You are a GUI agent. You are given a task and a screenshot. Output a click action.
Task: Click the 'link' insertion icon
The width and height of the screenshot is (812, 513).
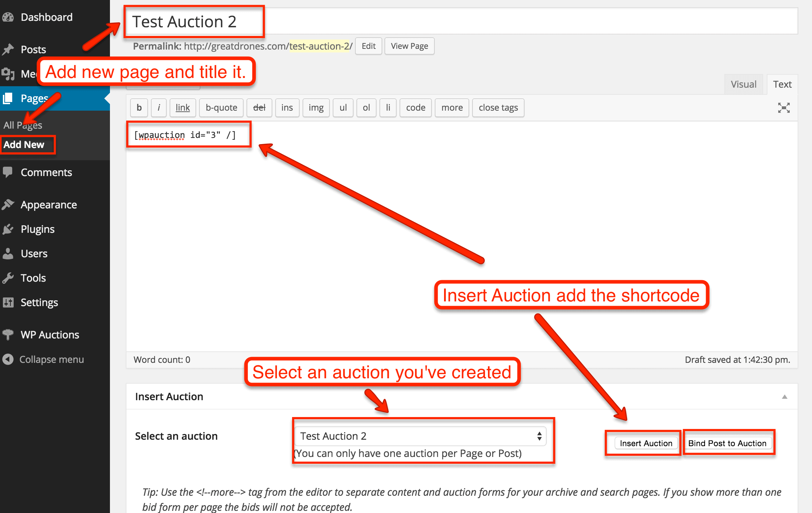tap(183, 107)
